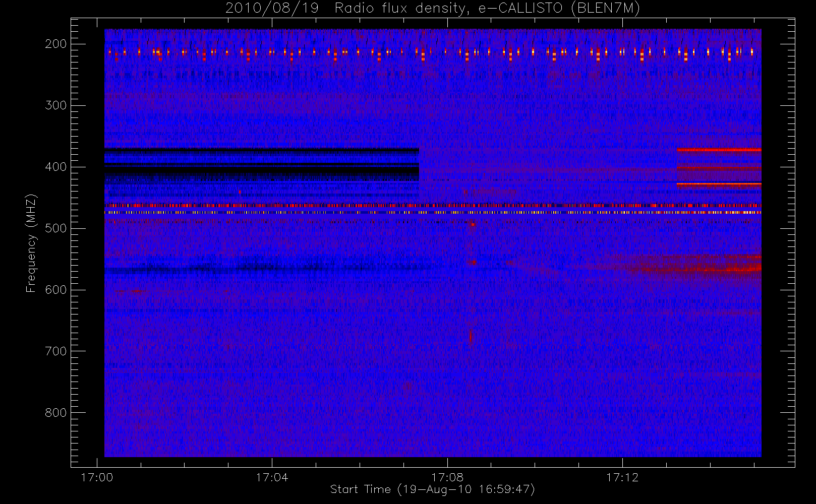Click the 300 frequency tick label

point(55,105)
